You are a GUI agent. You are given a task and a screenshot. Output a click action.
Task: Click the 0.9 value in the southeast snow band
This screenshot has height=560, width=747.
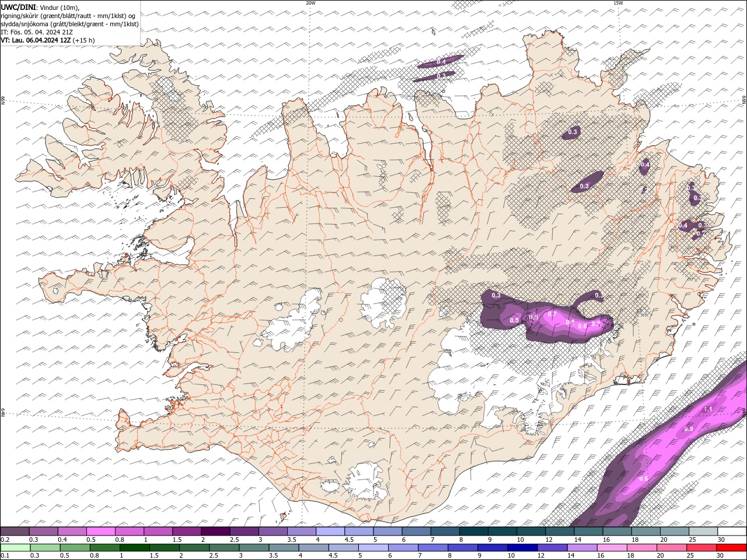688,429
